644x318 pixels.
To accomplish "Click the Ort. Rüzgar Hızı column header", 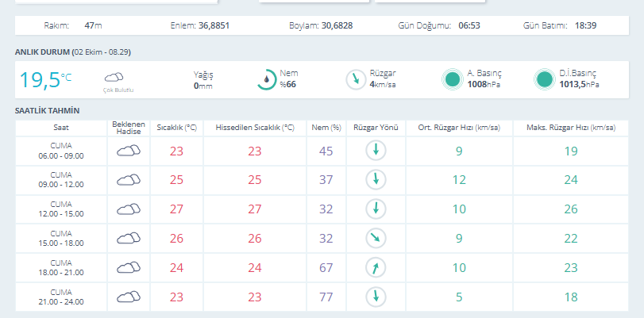I will [x=459, y=128].
